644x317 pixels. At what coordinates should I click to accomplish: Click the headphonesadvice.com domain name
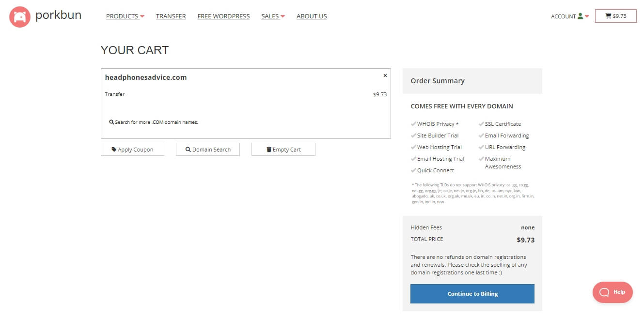pyautogui.click(x=146, y=77)
